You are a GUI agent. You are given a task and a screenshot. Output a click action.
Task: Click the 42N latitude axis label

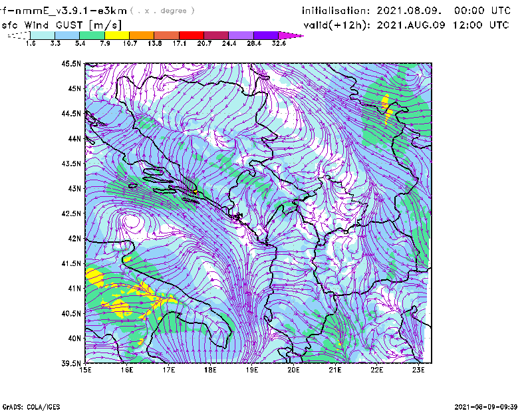pyautogui.click(x=73, y=238)
